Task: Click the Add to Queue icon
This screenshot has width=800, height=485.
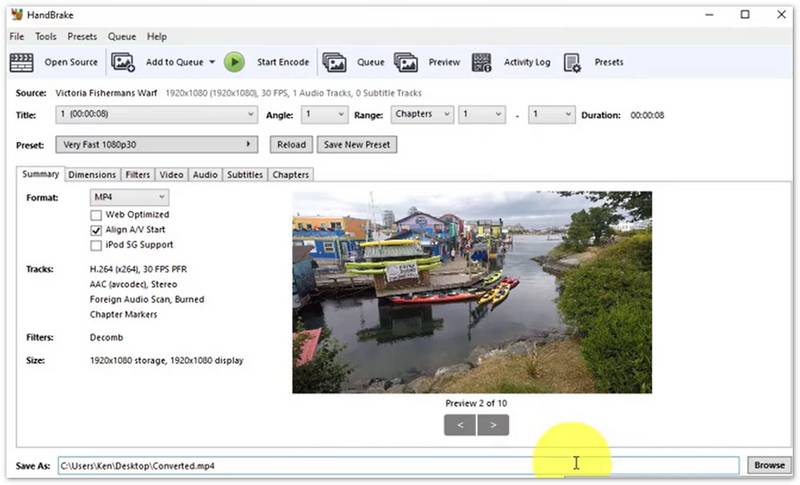Action: tap(123, 62)
